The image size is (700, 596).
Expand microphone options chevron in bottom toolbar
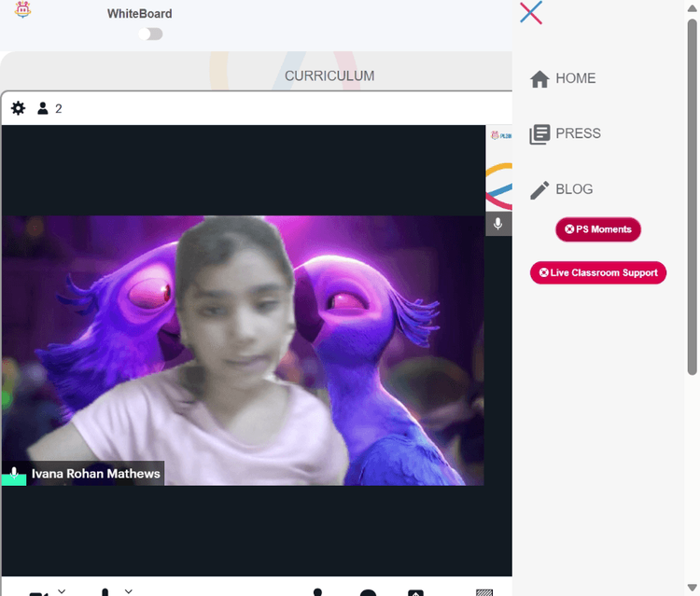(129, 591)
